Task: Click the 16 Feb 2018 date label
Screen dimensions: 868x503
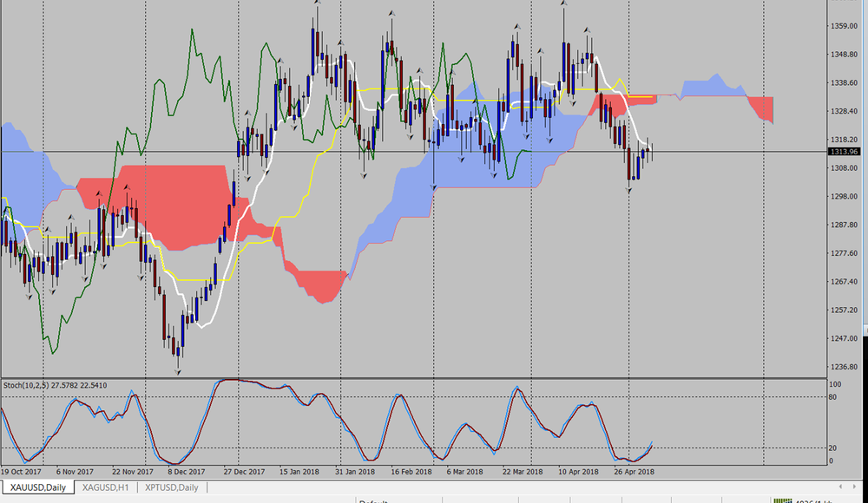Action: (x=411, y=472)
